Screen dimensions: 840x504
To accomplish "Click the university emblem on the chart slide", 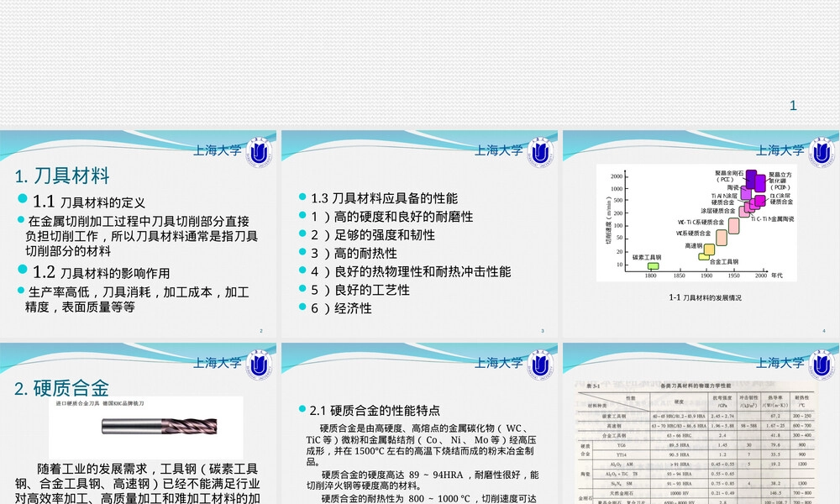I will (x=822, y=152).
